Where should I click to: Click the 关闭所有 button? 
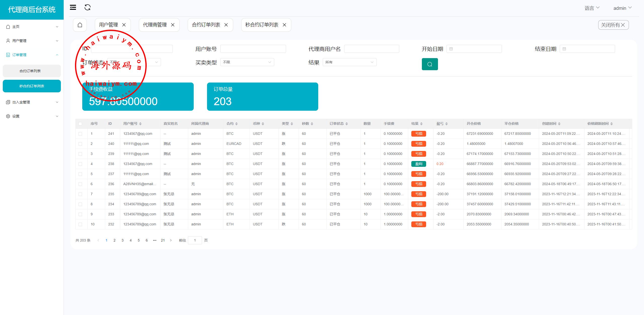click(613, 25)
